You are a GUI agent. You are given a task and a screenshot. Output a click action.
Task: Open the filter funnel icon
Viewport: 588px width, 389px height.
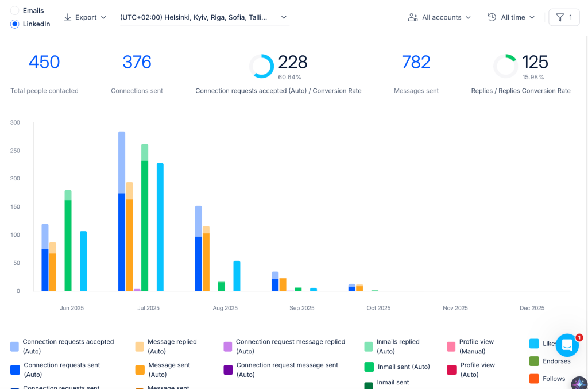point(560,17)
